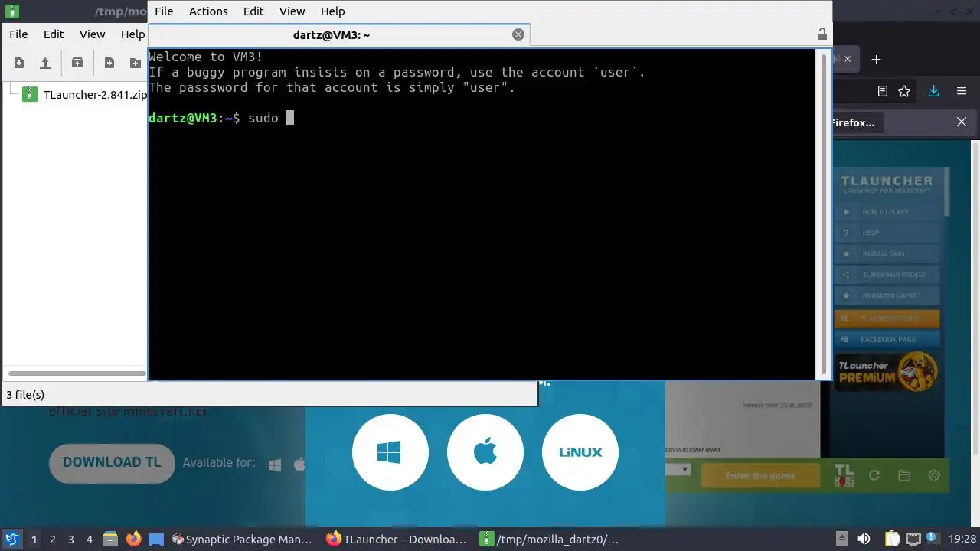Open Edit menu in archive manager

click(x=54, y=34)
